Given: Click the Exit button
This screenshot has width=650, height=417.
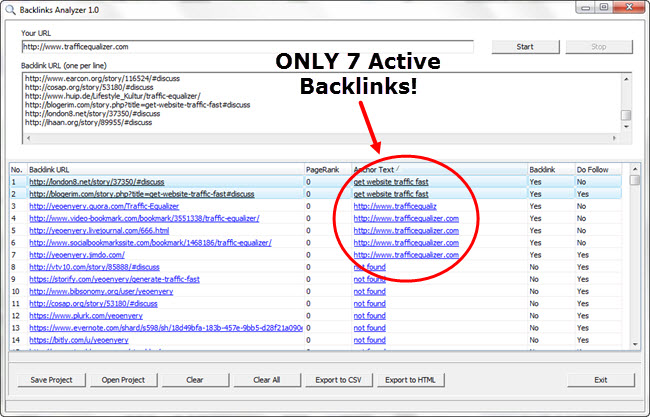Looking at the screenshot, I should [600, 380].
